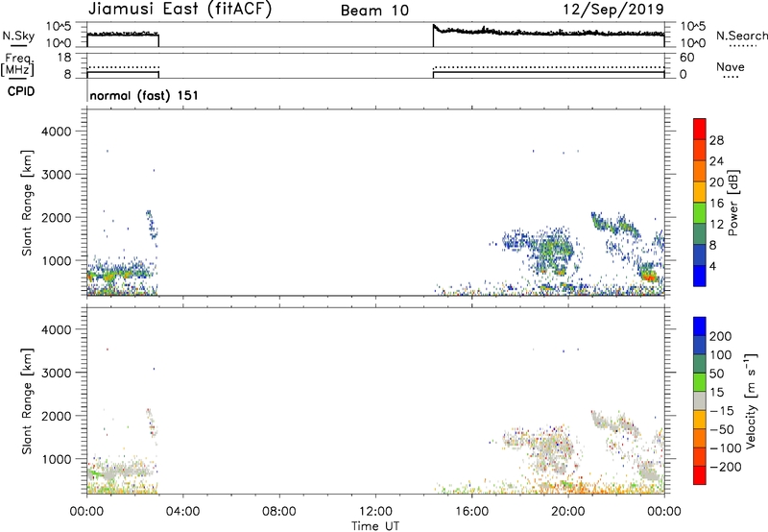Image resolution: width=768 pixels, height=532 pixels.
Task: Click the "12:00" time axis label
Action: coord(375,512)
